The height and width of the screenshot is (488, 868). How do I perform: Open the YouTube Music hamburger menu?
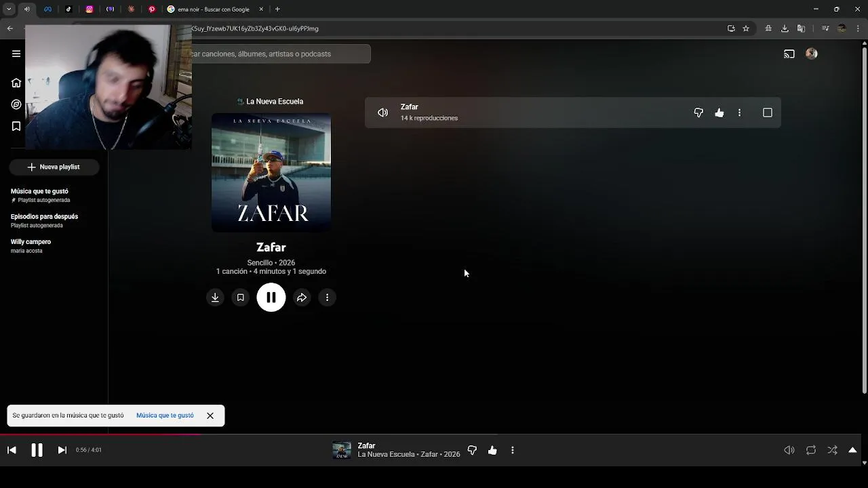(x=16, y=54)
